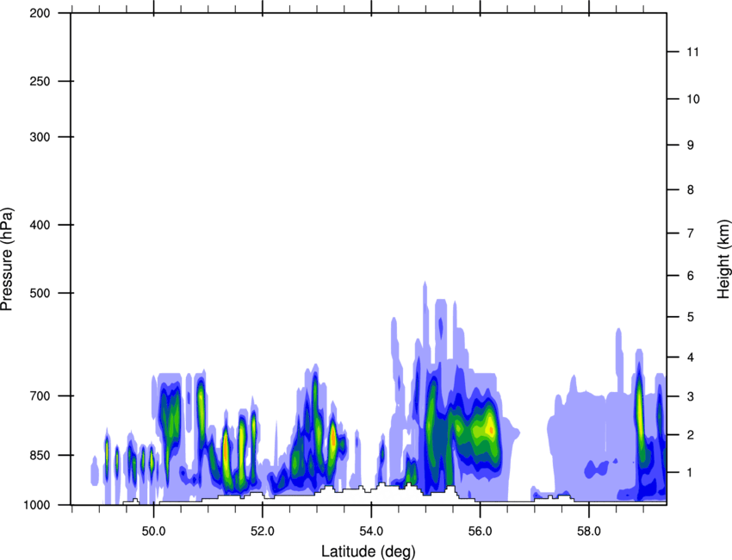The image size is (732, 560).
Task: Pick the 5 km height label
Action: (690, 317)
